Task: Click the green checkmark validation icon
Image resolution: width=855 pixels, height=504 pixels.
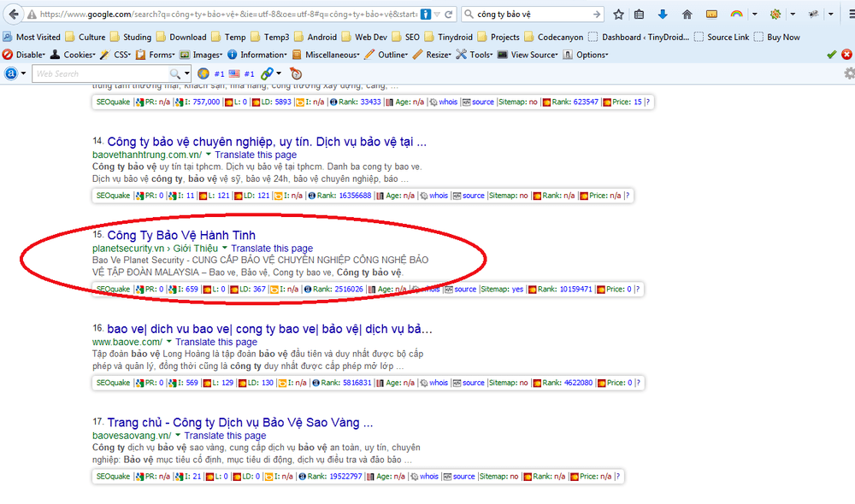Action: tap(832, 55)
